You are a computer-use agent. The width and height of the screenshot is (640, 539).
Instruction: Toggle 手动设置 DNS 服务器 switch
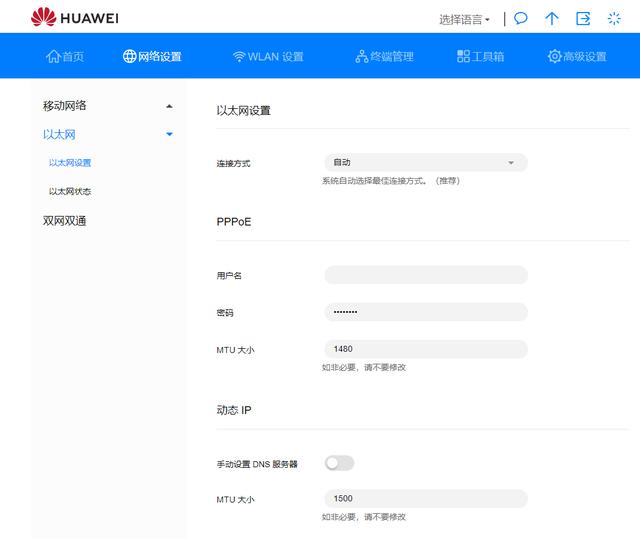(339, 463)
